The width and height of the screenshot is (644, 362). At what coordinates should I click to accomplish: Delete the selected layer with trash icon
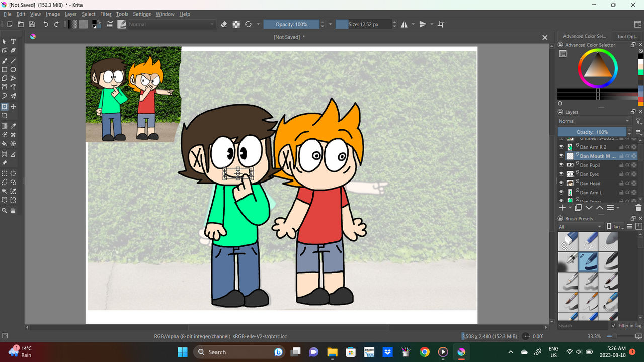638,208
